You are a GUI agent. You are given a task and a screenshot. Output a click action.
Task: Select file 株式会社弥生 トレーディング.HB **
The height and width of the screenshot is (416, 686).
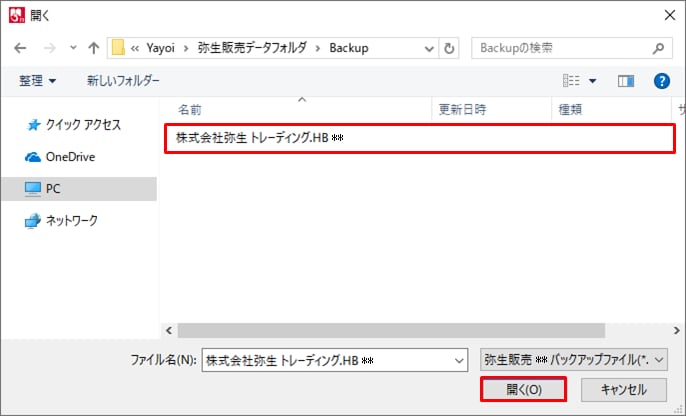coord(420,138)
